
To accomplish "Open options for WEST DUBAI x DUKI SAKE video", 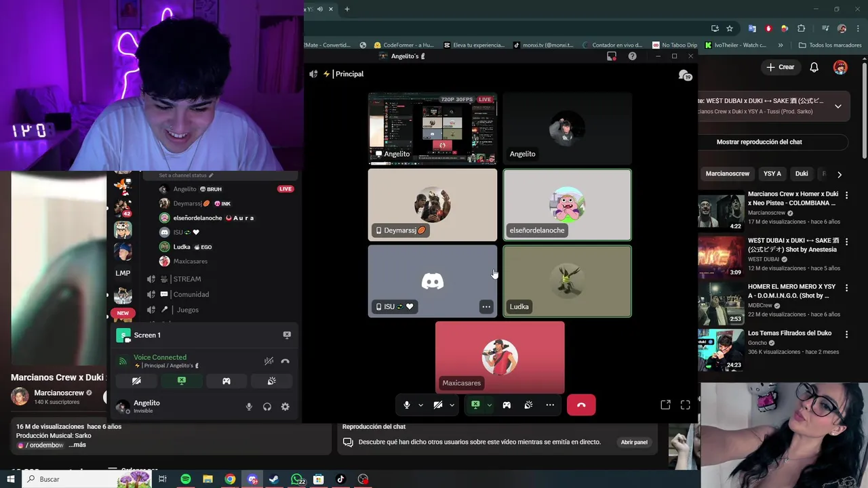I will click(846, 241).
